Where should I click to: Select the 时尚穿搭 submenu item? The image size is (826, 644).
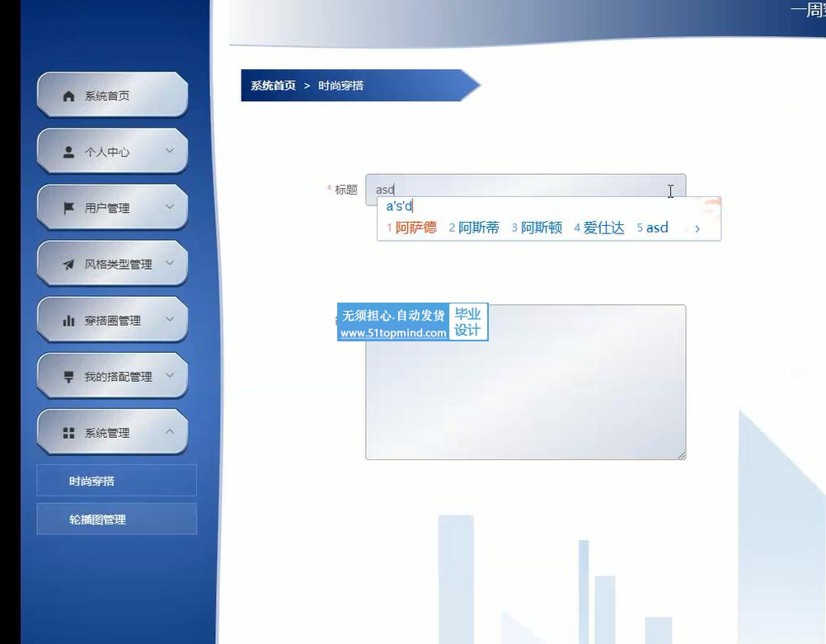pyautogui.click(x=116, y=481)
